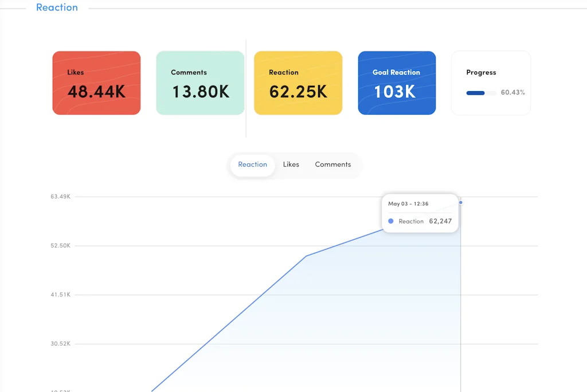Select the Comments chart tab
Viewport: 587px width, 392px height.
click(x=332, y=164)
